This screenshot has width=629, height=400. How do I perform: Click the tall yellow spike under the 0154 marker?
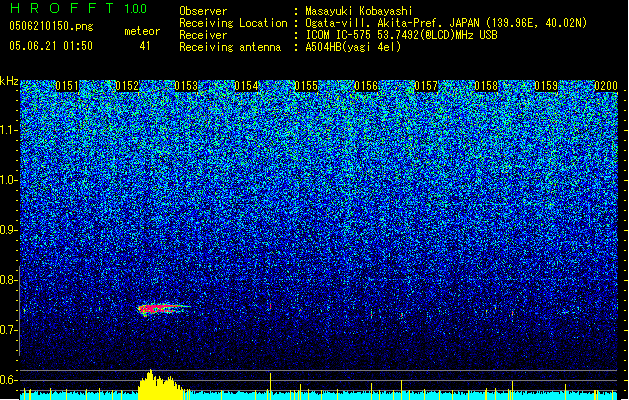tap(270, 386)
